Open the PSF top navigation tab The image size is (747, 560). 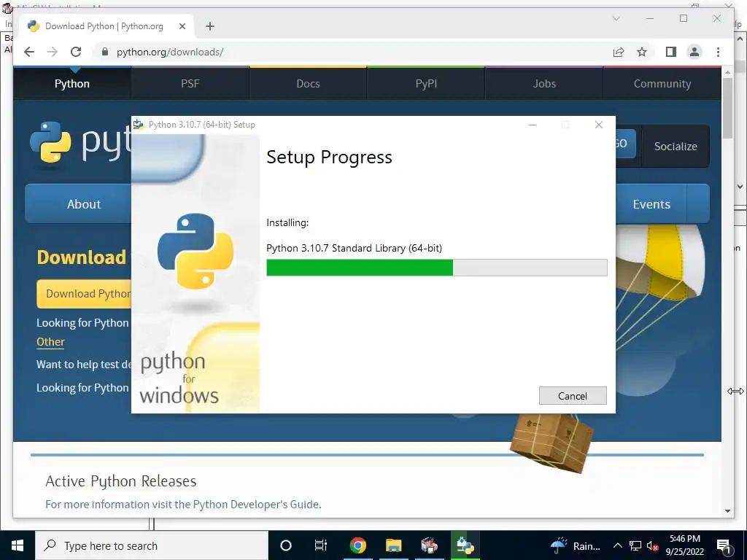point(190,84)
